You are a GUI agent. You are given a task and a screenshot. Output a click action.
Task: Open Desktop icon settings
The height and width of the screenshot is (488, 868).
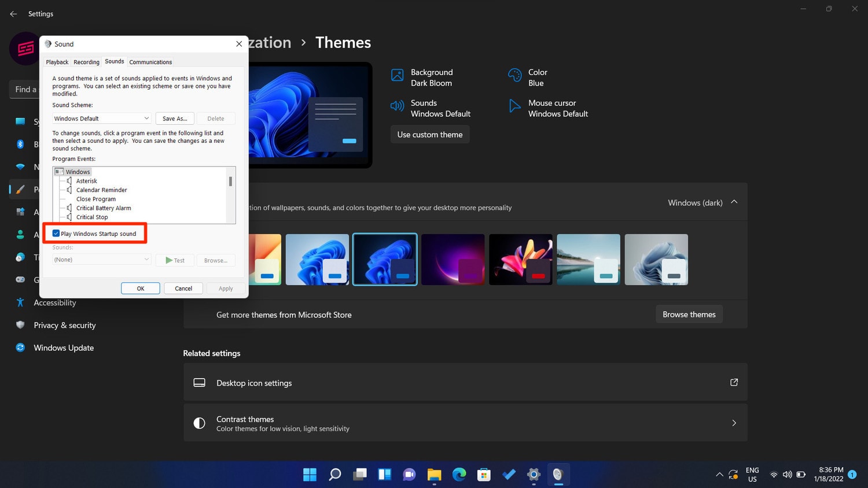(x=465, y=382)
